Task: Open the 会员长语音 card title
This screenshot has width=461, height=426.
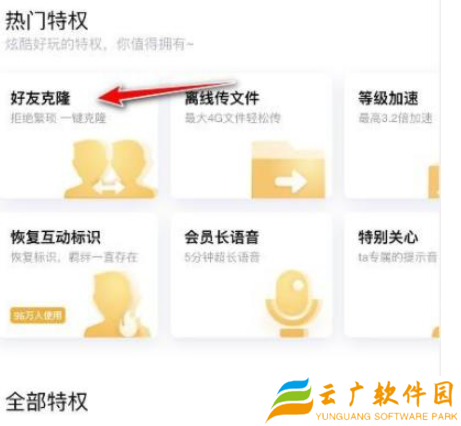Action: coord(222,237)
